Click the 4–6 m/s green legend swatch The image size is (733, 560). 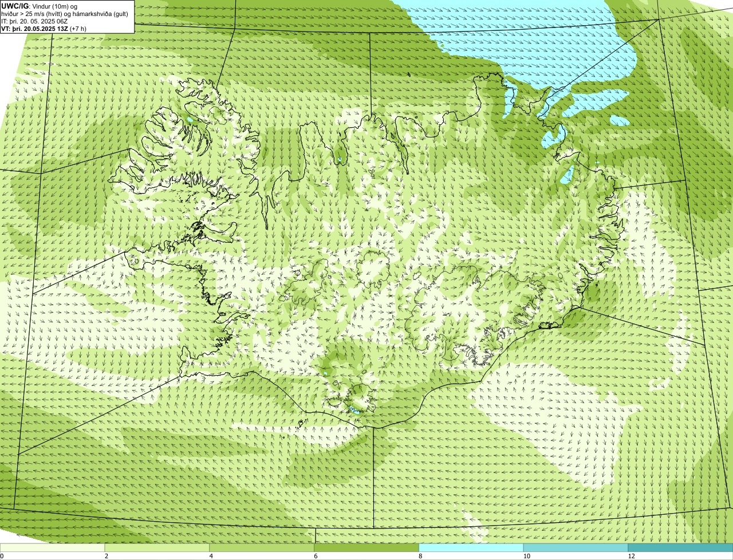[262, 547]
